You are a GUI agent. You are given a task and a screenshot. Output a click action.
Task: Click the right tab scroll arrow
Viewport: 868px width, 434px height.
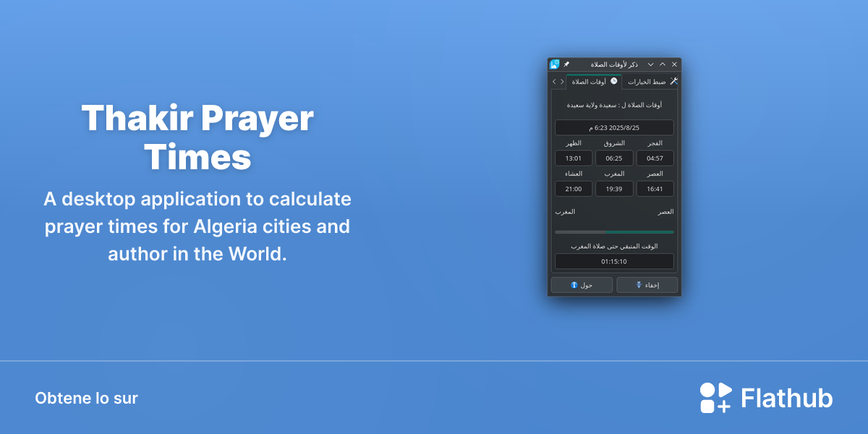562,82
